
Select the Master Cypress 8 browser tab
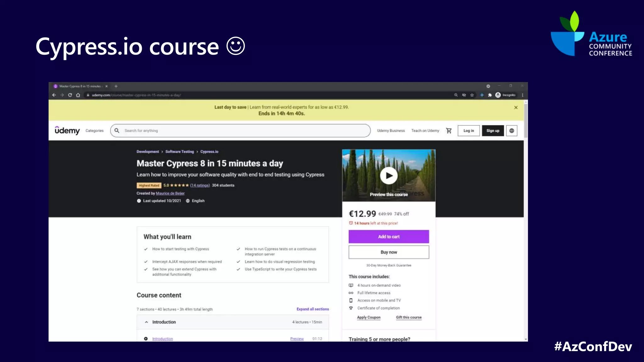tap(80, 86)
